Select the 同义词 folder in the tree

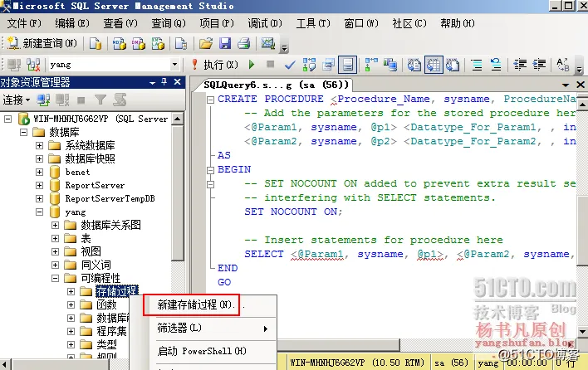(96, 265)
